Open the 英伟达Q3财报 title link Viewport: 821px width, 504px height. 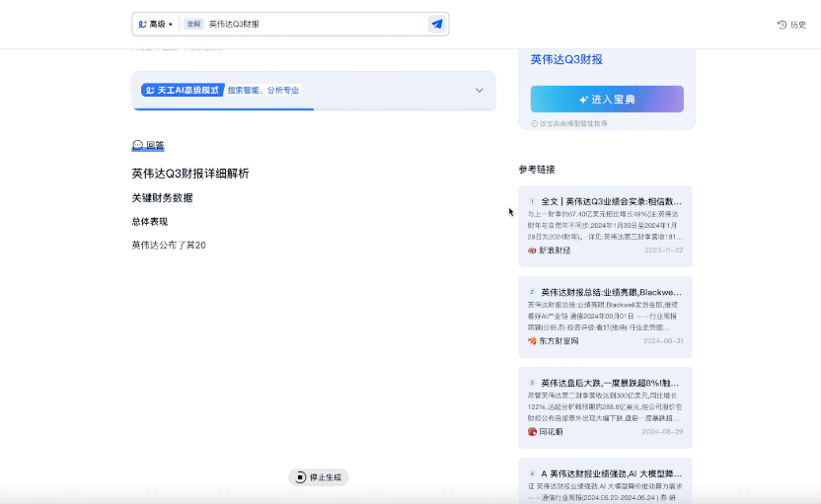(x=566, y=59)
